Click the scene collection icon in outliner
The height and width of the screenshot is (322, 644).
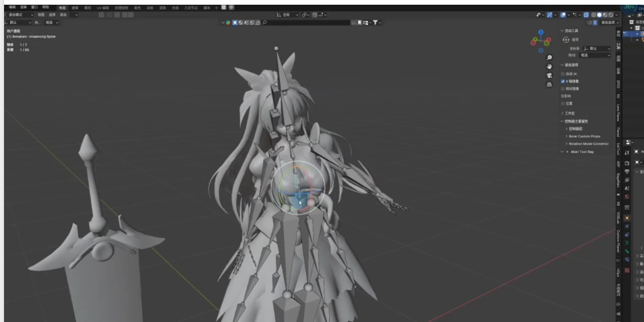pos(632,22)
